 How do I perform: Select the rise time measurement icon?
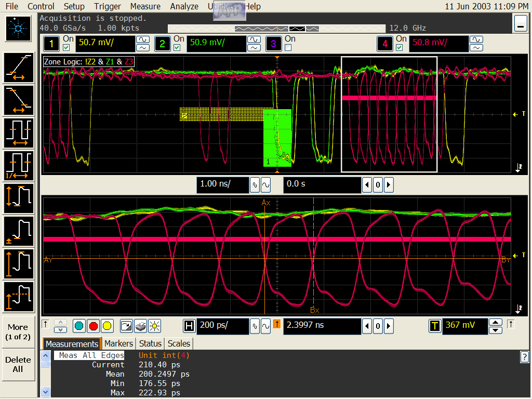(x=19, y=68)
